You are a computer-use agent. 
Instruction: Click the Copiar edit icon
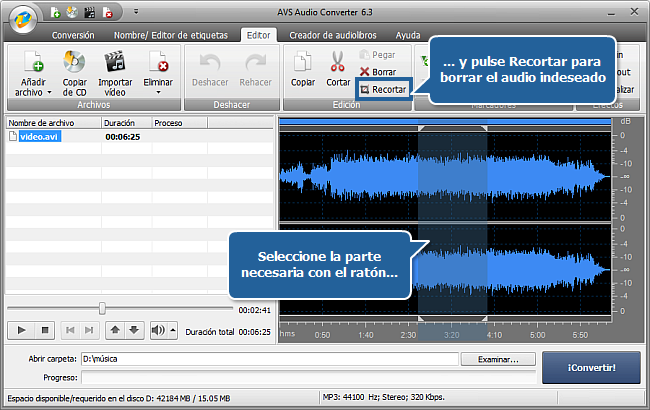pos(304,62)
